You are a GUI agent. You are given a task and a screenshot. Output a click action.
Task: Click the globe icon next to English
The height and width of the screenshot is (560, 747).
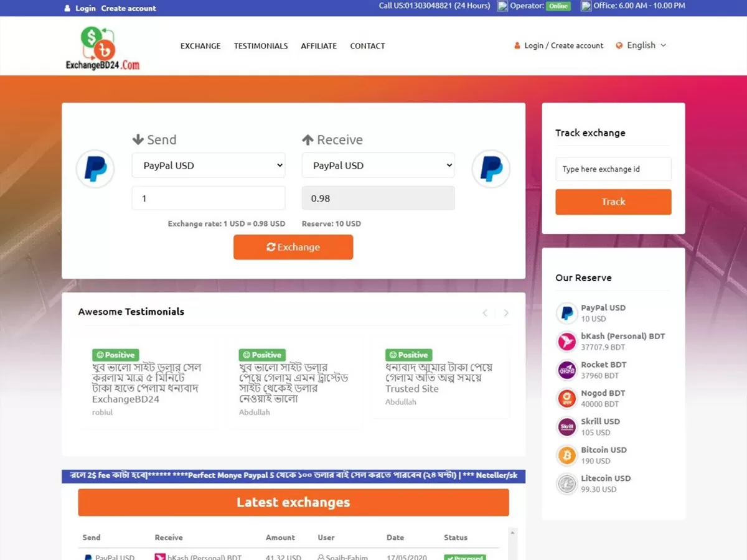pyautogui.click(x=619, y=45)
